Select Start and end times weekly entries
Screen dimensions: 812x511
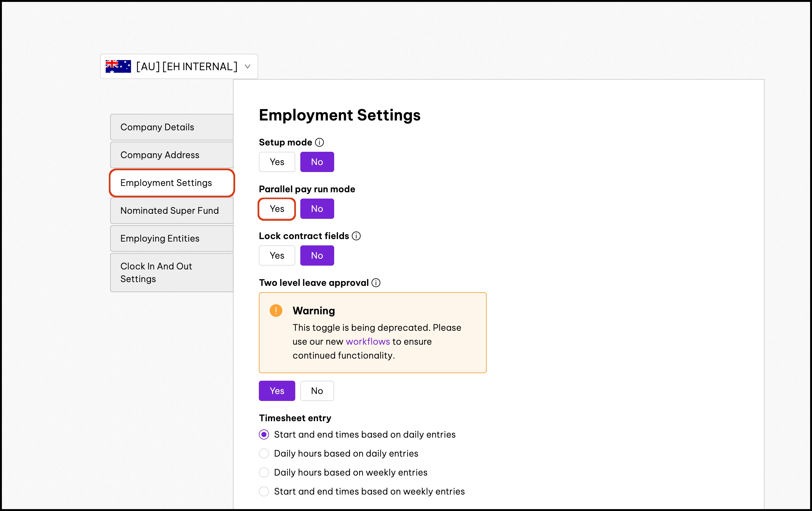point(264,491)
